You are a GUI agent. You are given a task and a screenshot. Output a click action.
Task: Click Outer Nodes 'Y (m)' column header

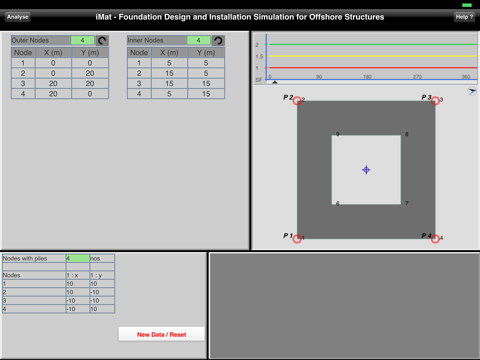tap(90, 53)
